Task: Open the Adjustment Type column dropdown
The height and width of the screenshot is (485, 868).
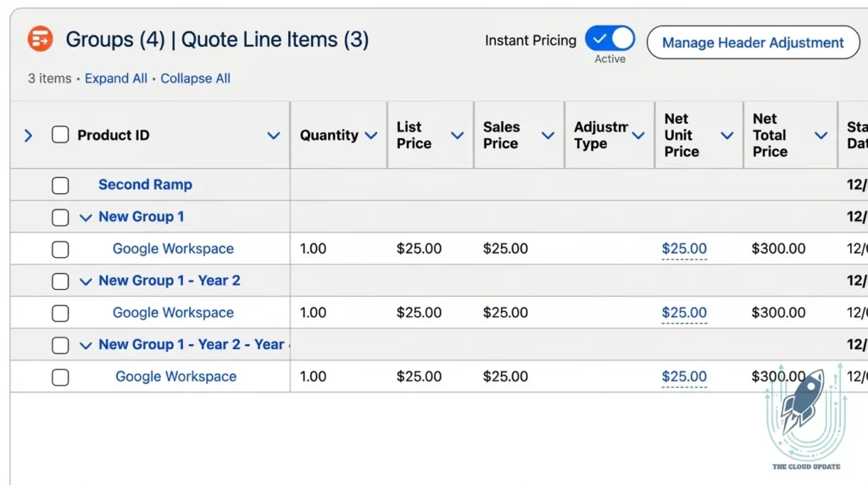Action: point(638,136)
